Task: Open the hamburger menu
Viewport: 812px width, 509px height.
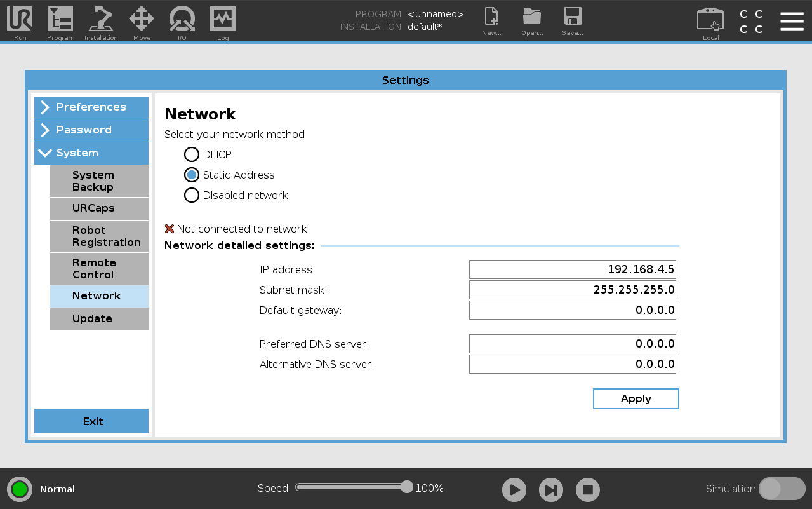Action: 792,20
